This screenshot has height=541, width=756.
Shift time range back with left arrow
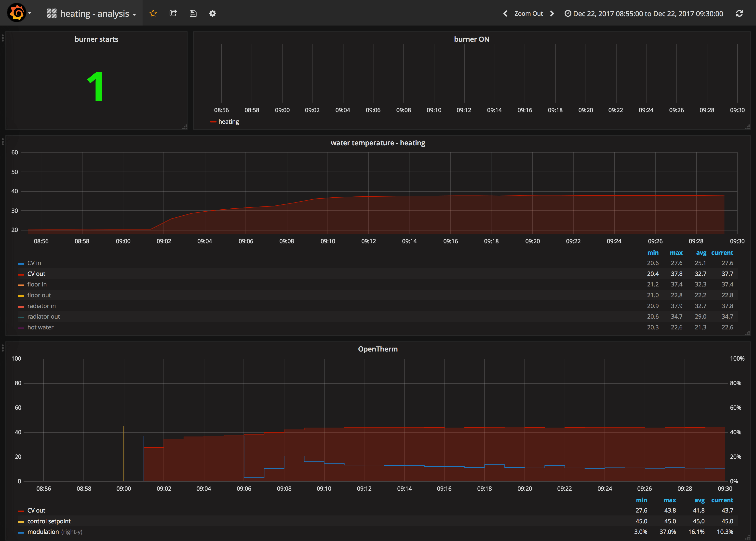(505, 13)
